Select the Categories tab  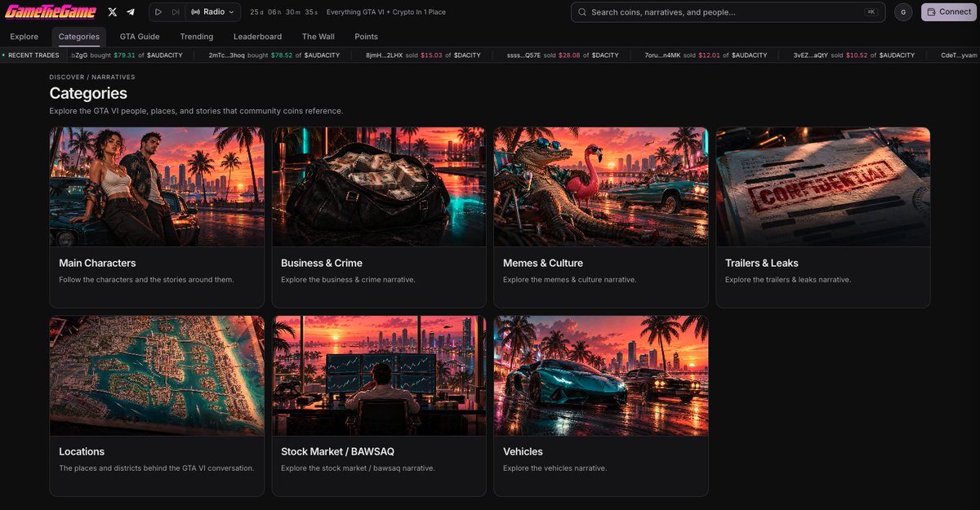79,37
